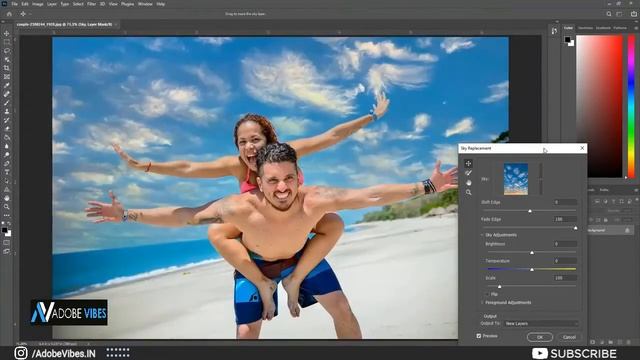Toggle Quick Mask mode in toolbar
This screenshot has height=360, width=640.
7,243
